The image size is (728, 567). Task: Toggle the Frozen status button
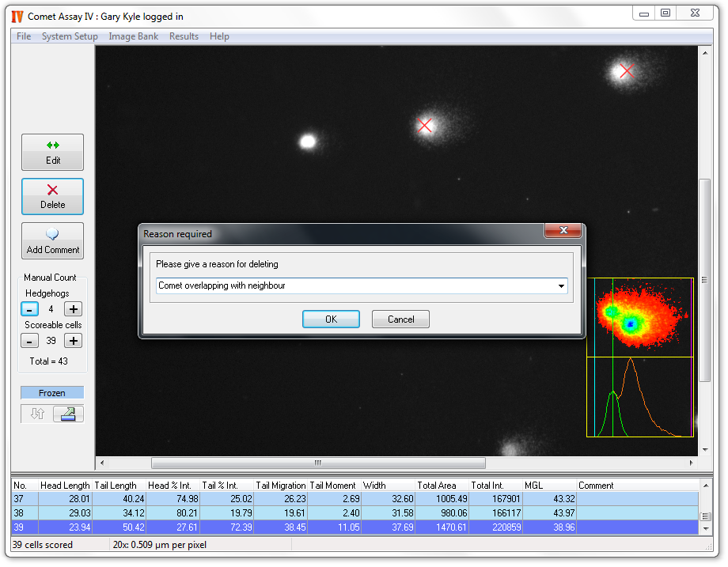(52, 393)
